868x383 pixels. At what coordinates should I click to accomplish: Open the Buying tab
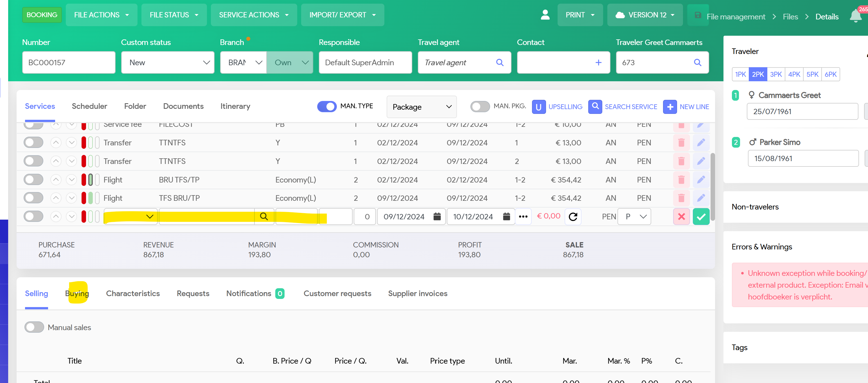pyautogui.click(x=77, y=293)
